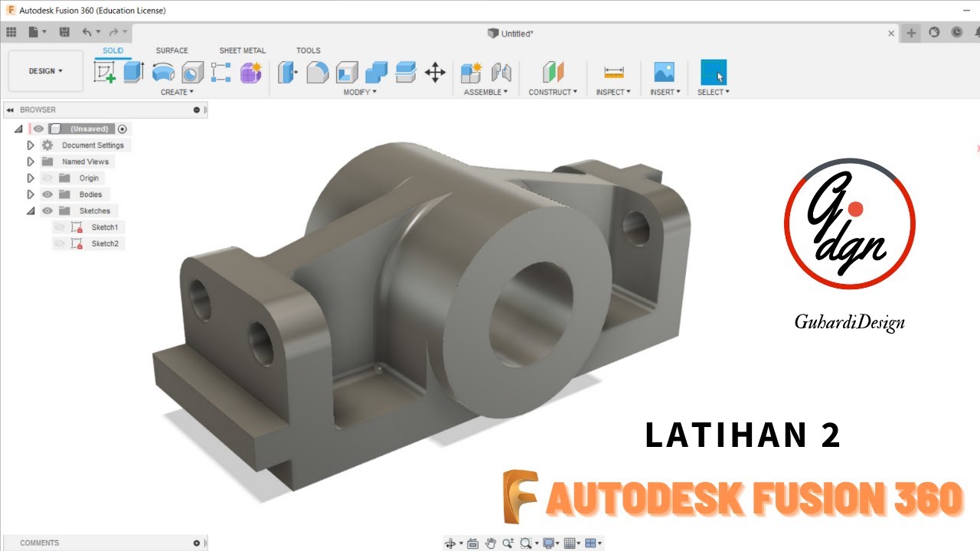Click the Insert image icon

tap(664, 73)
